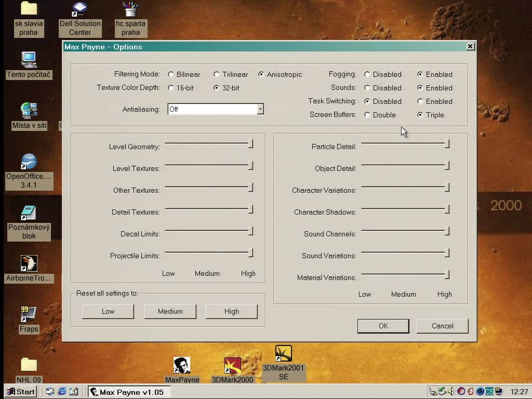
Task: Click the Sound Variations slider handle
Action: pos(447,252)
